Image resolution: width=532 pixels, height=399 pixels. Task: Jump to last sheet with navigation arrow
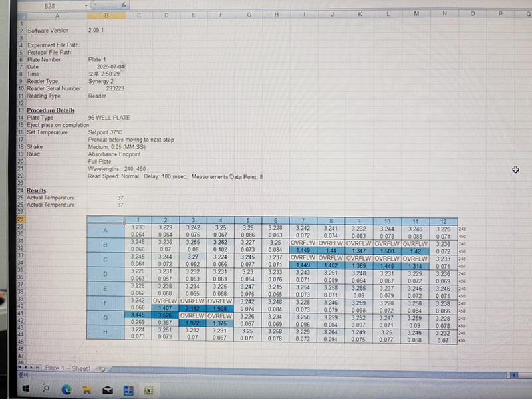[39, 368]
